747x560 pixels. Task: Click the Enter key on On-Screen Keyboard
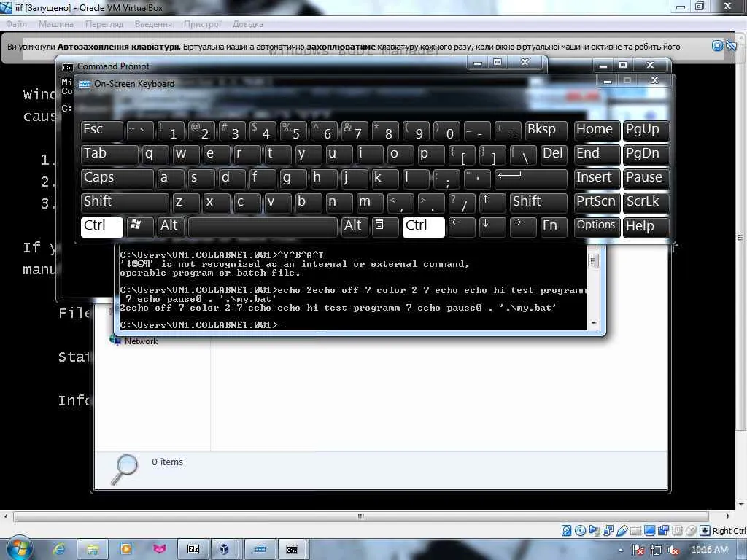(x=531, y=178)
